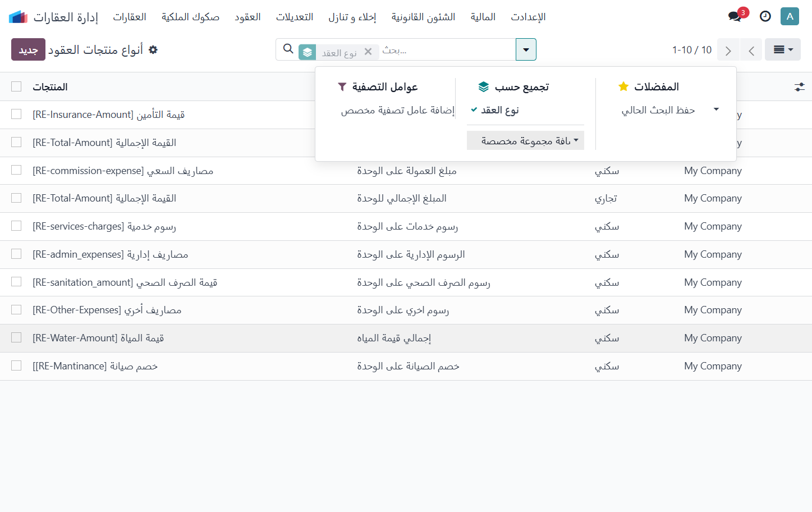Viewport: 812px width, 512px height.
Task: Click the magnifier search icon
Action: coord(288,49)
